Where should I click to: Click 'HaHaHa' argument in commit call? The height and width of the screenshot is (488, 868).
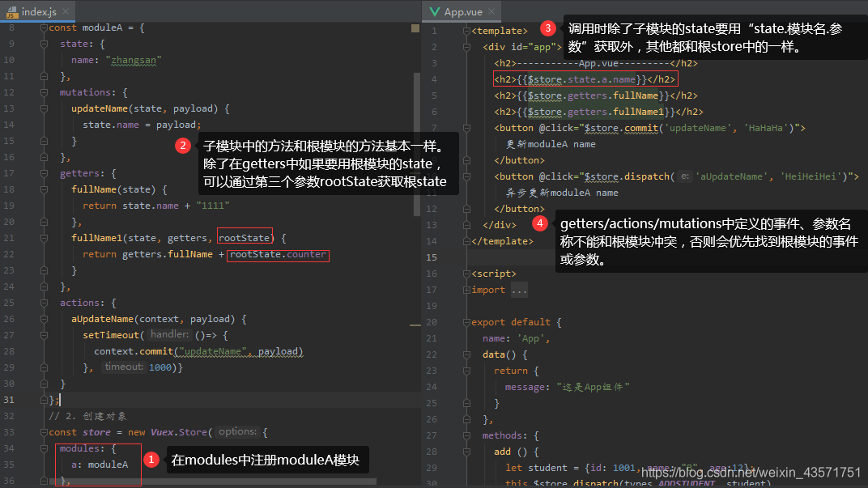[766, 128]
